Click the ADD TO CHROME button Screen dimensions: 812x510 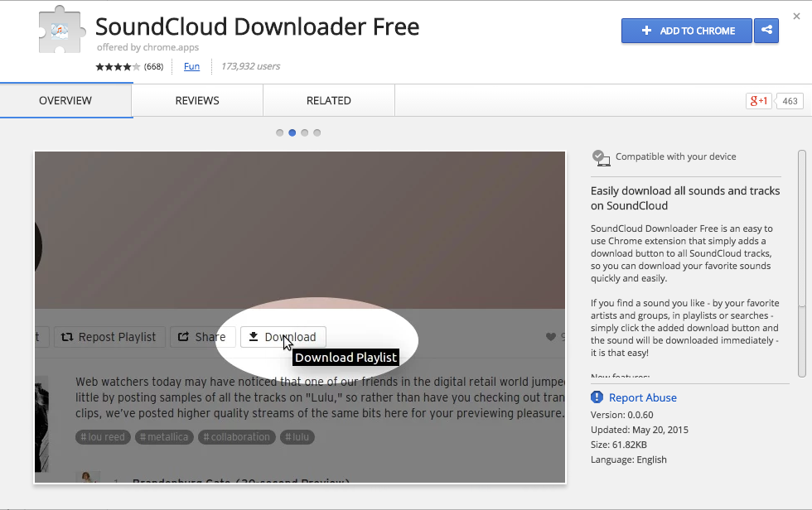[x=686, y=31]
